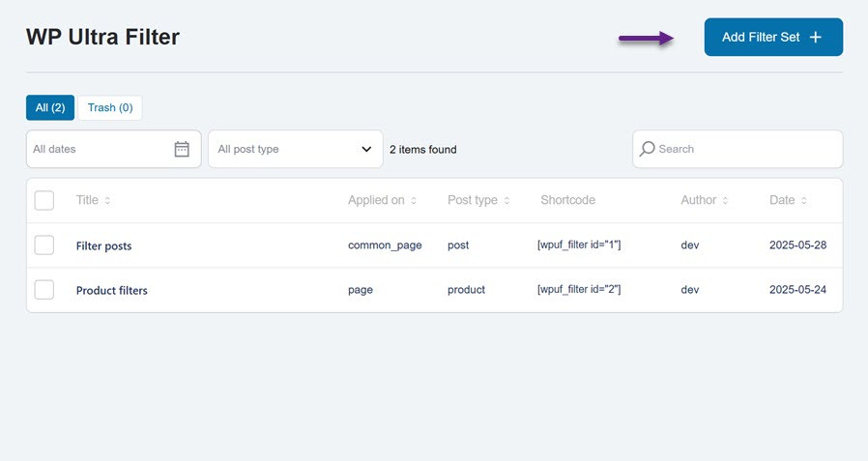Screen dimensions: 868x461
Task: Click the Author column sort icon
Action: [x=725, y=201]
